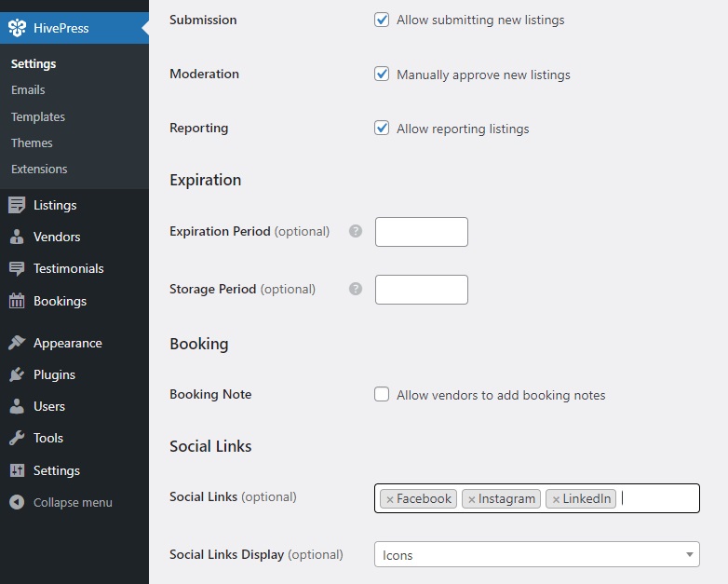Click the Appearance paintbrush icon
This screenshot has height=584, width=728.
(17, 343)
